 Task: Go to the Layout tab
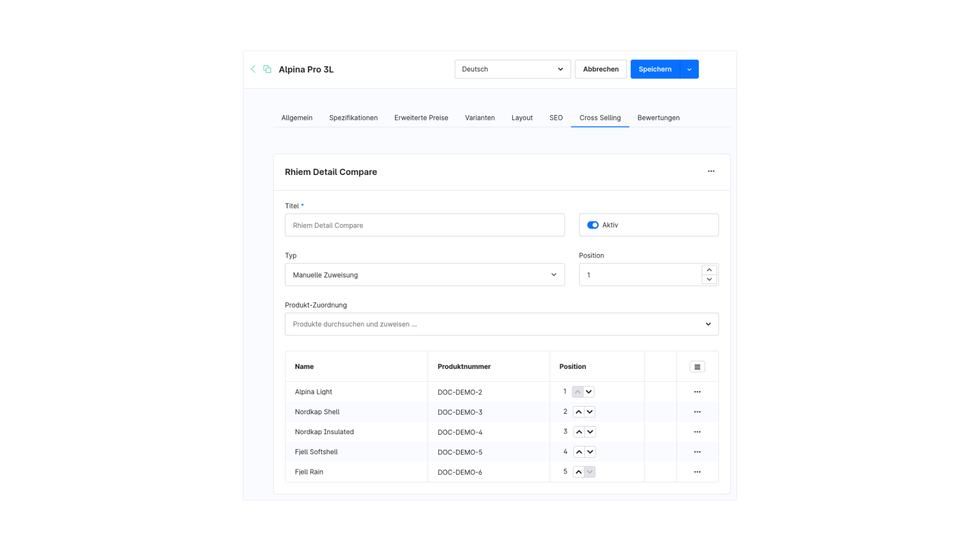522,118
